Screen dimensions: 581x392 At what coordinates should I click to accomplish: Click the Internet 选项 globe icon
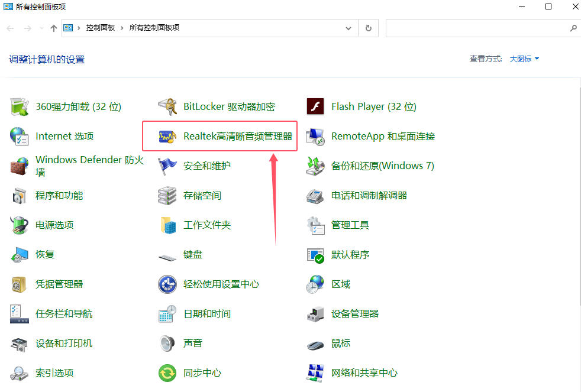coord(20,136)
